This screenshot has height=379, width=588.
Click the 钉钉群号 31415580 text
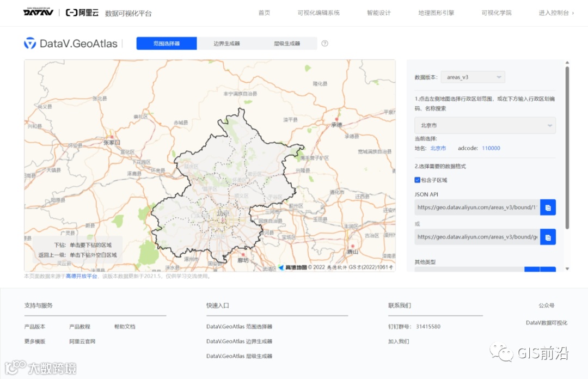[x=414, y=327]
